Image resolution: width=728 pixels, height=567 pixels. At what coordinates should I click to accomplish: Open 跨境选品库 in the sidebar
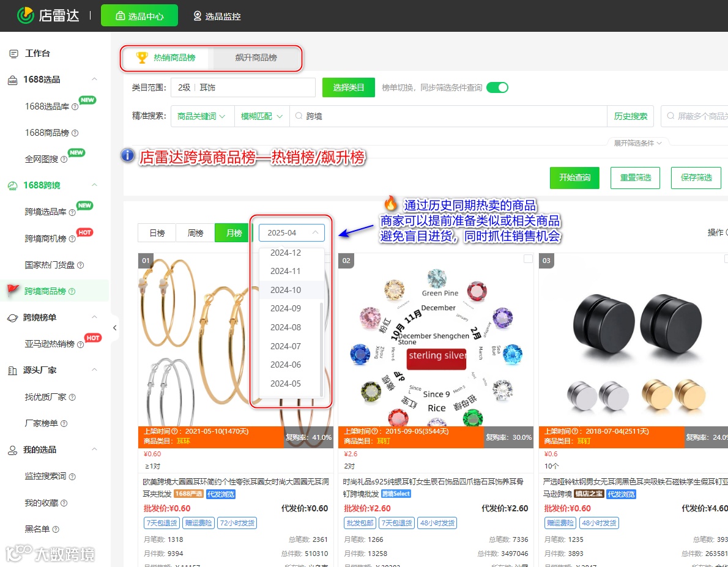point(45,212)
